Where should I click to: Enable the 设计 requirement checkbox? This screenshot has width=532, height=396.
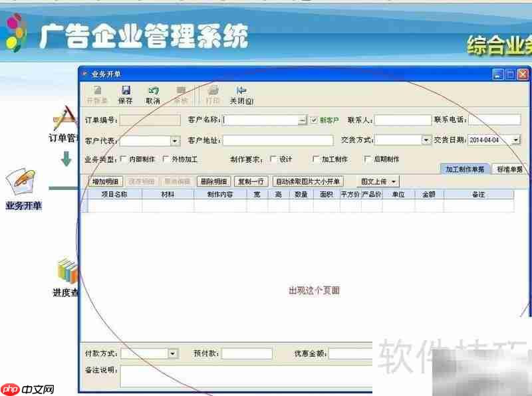[271, 159]
